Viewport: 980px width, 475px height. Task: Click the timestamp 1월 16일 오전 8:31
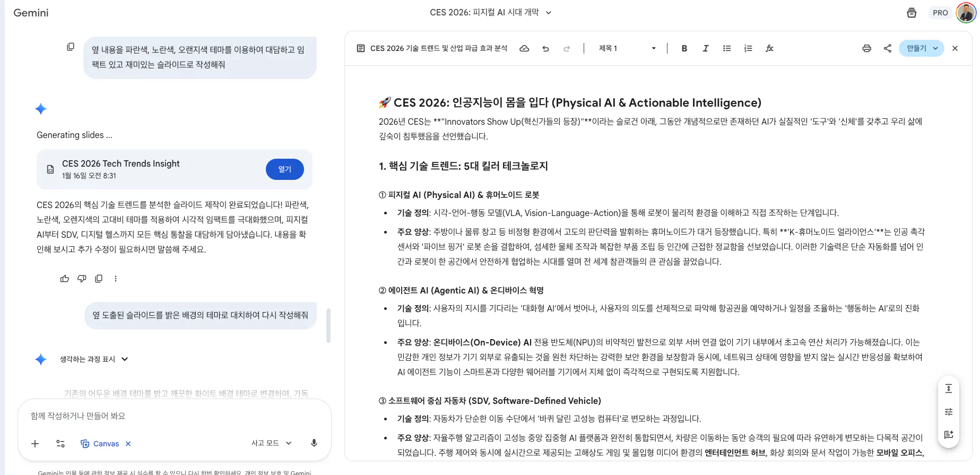[x=89, y=176]
